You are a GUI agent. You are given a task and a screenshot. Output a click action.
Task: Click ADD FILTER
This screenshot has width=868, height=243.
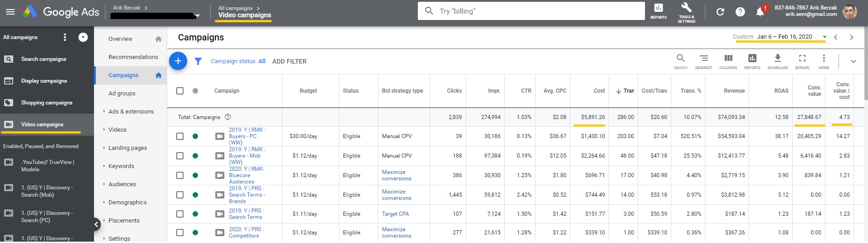coord(289,61)
